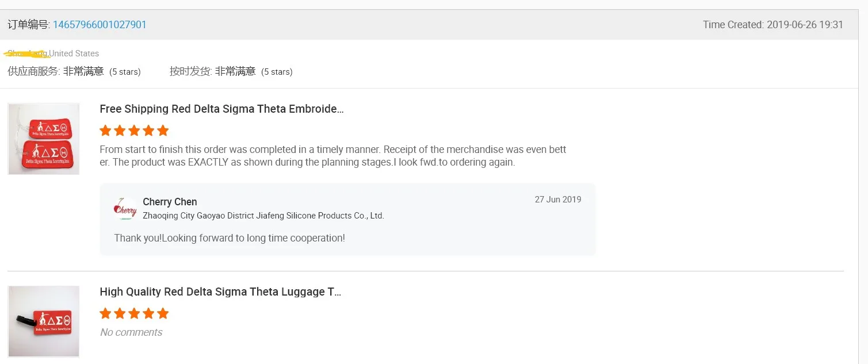Open order number 14657966001027901 link
This screenshot has width=868, height=364.
pyautogui.click(x=100, y=25)
